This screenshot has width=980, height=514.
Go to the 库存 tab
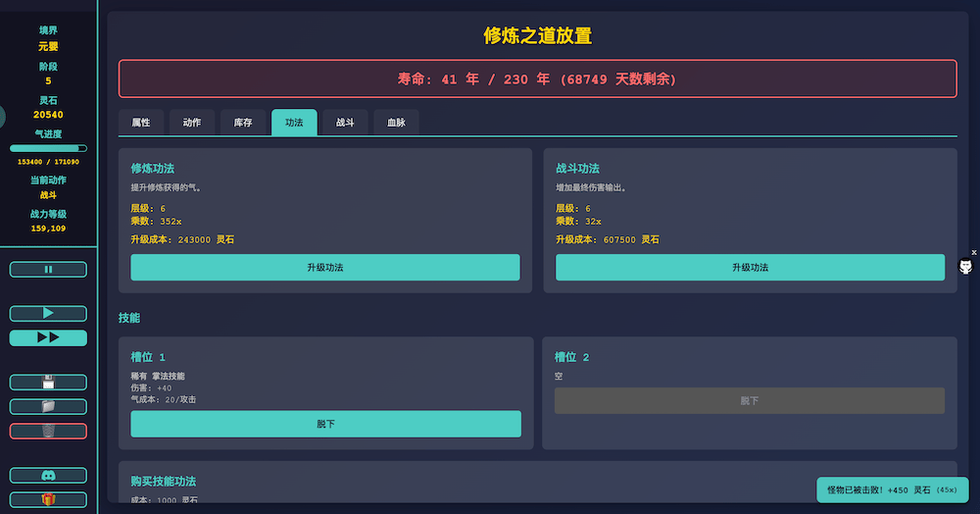tap(243, 123)
